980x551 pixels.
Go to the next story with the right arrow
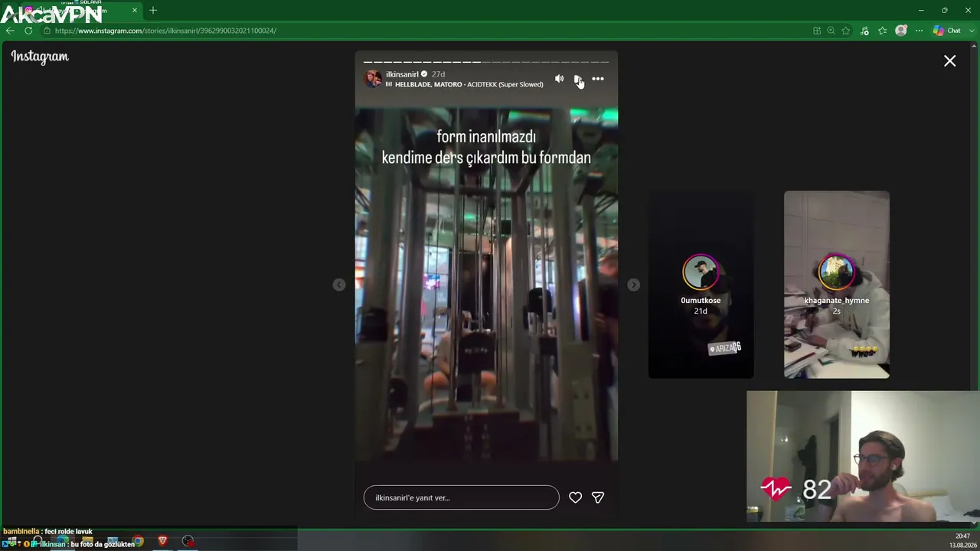[x=633, y=285]
